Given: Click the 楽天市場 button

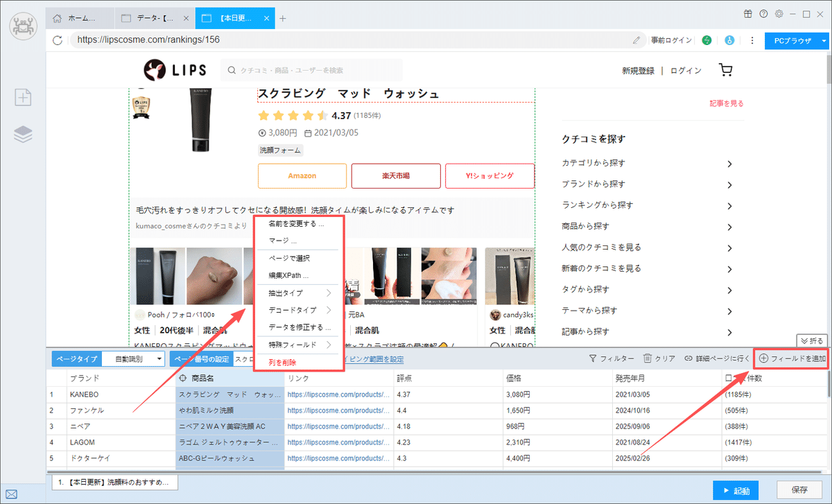Looking at the screenshot, I should [x=396, y=176].
